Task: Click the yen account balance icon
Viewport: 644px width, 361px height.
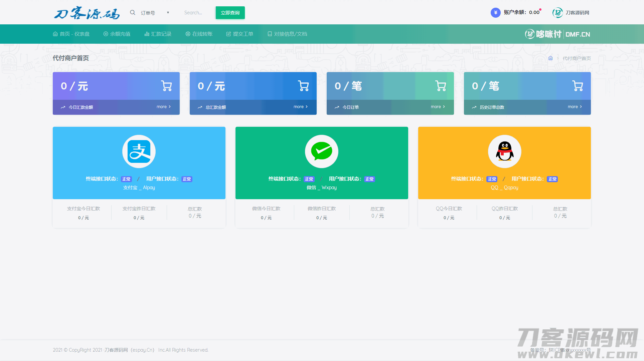Action: click(495, 13)
